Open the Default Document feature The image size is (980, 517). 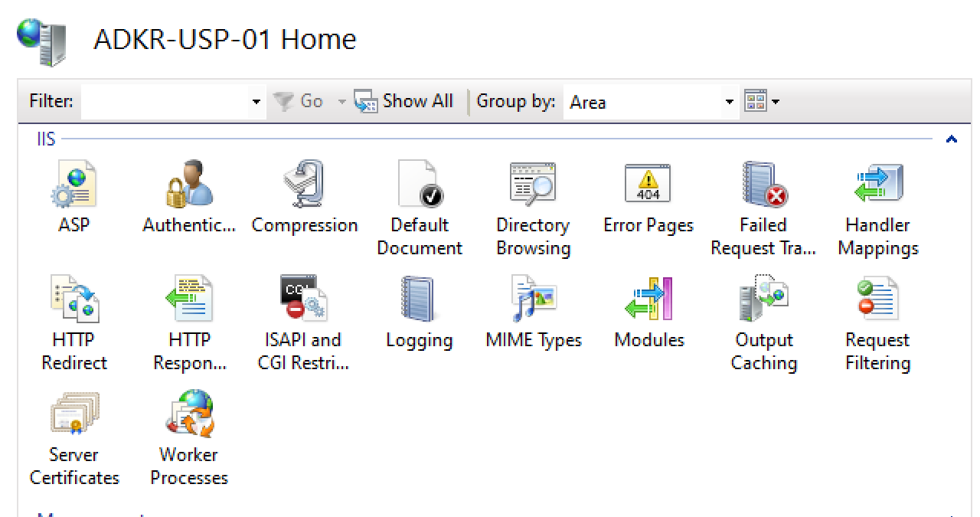pos(419,185)
